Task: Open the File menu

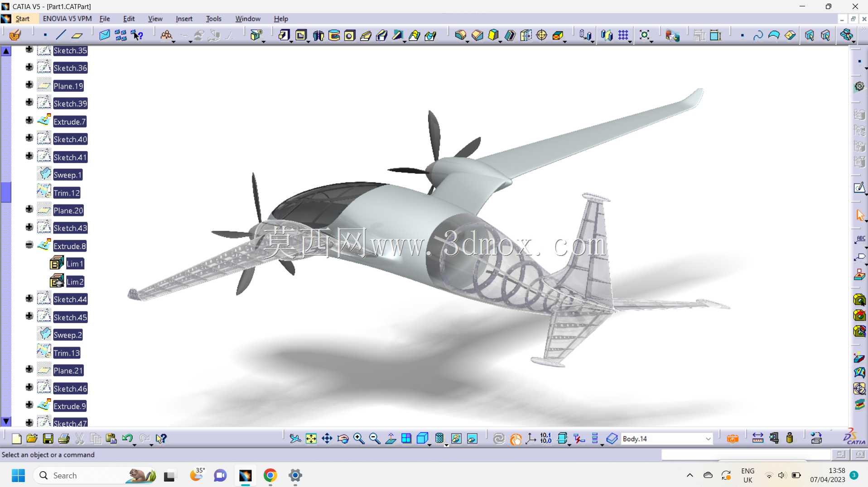Action: pyautogui.click(x=105, y=19)
